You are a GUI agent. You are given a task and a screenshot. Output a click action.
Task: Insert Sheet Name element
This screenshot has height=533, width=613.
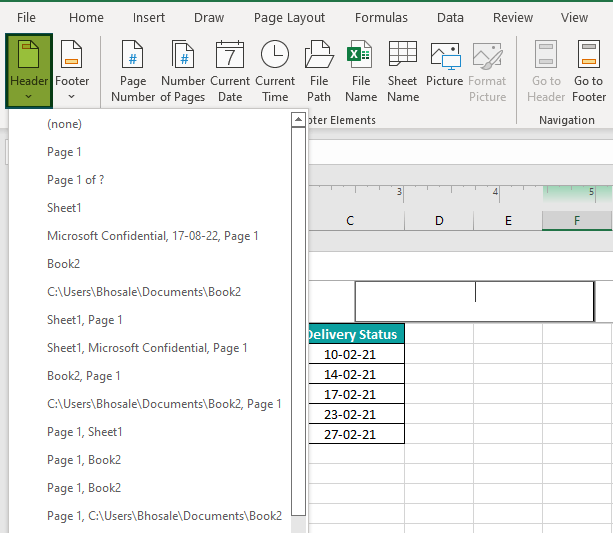(x=403, y=70)
